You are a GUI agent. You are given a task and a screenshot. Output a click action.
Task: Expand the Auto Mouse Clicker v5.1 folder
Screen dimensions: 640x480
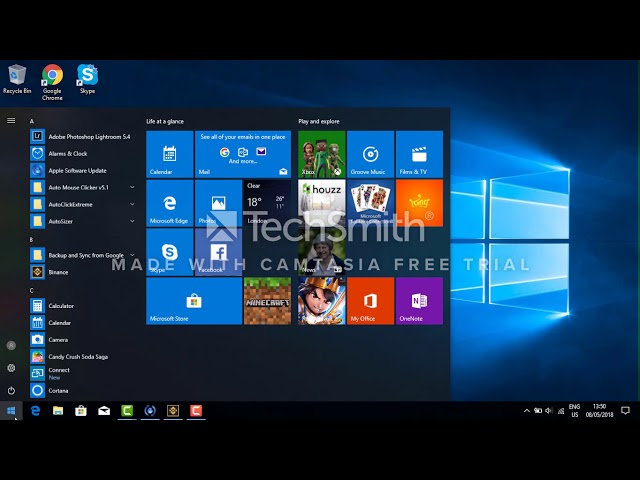click(83, 187)
